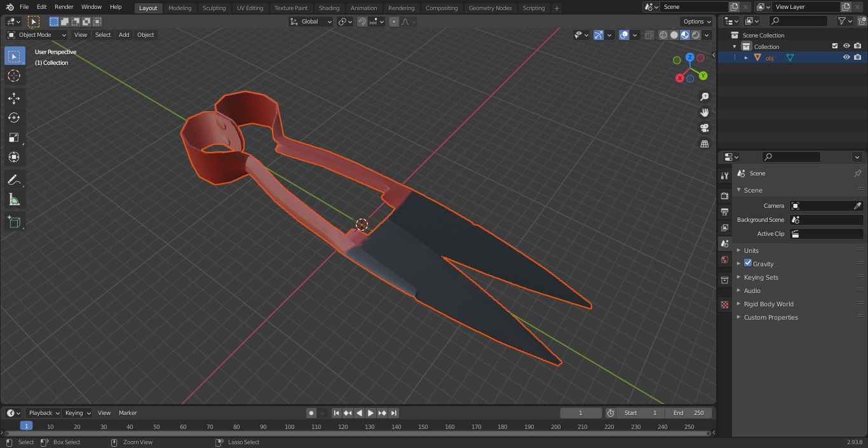Jump to start frame

tap(337, 413)
